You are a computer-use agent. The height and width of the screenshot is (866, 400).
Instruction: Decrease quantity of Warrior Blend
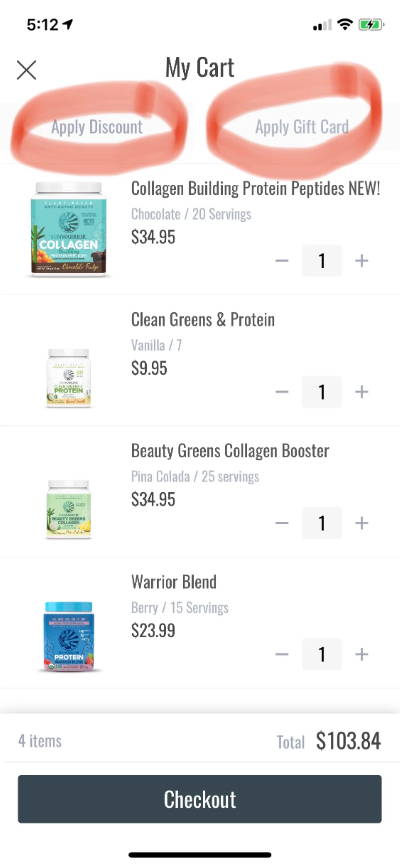click(282, 654)
